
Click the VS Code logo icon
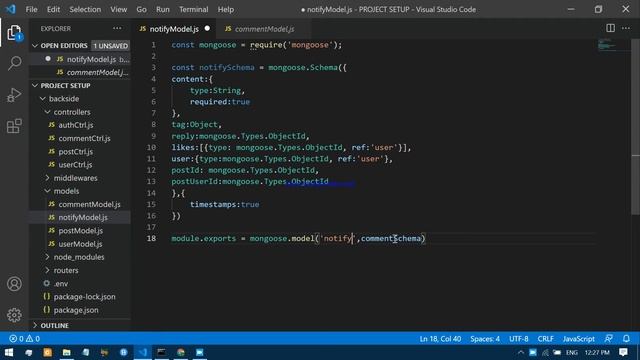point(11,9)
